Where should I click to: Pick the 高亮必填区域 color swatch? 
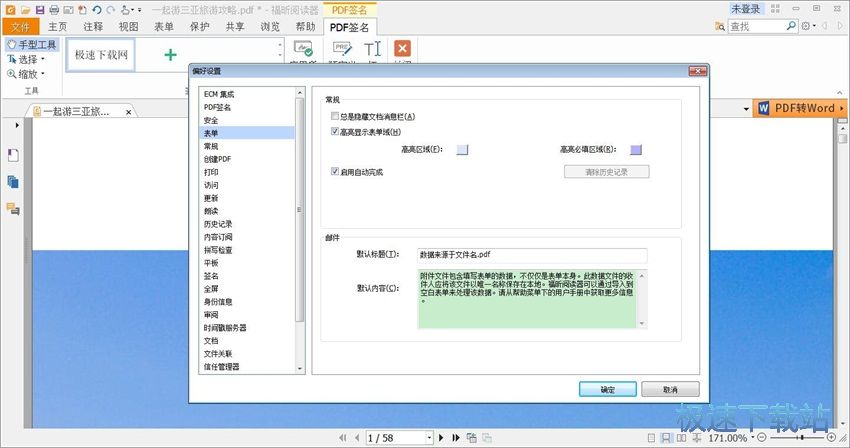(x=636, y=149)
